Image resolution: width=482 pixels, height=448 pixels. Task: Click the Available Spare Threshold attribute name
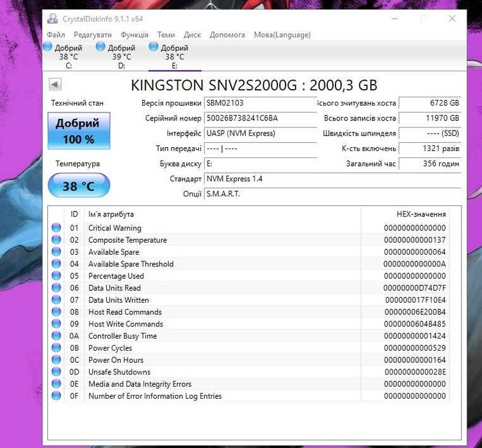(131, 264)
